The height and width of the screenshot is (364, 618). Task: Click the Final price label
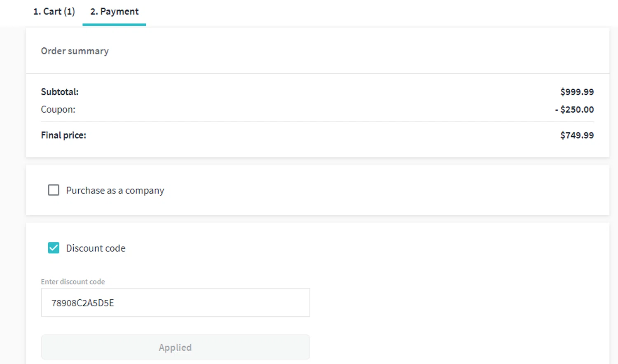point(63,135)
